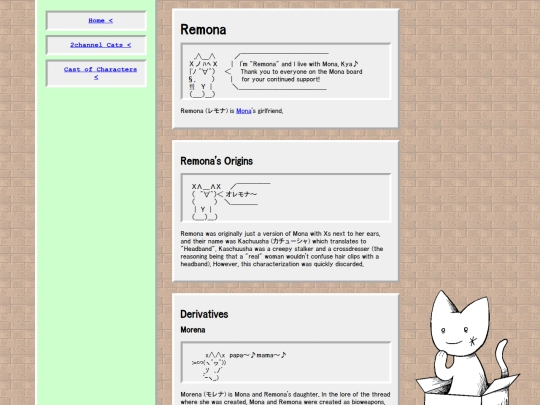The height and width of the screenshot is (405, 540).
Task: Click the Remona's Origins heading
Action: 217,161
